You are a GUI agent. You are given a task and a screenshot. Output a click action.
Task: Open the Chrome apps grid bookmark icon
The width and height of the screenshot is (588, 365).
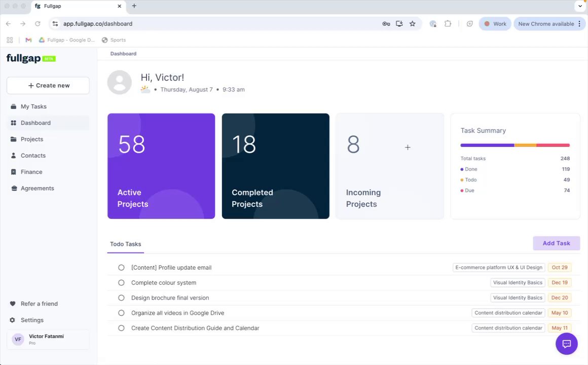click(10, 40)
